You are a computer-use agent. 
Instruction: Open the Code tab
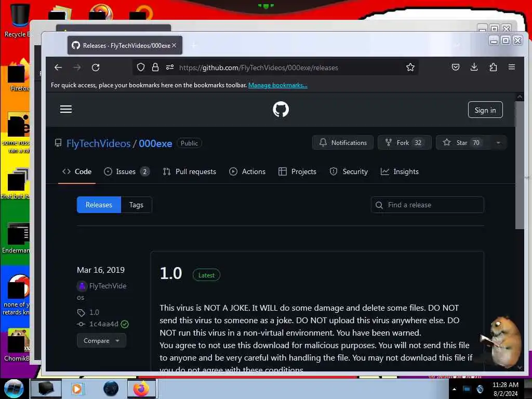[x=77, y=171]
